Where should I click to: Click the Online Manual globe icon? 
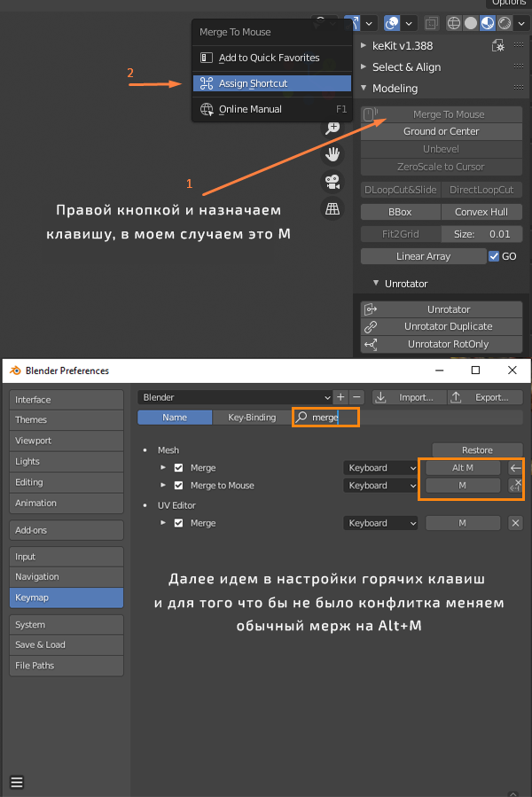click(x=207, y=109)
